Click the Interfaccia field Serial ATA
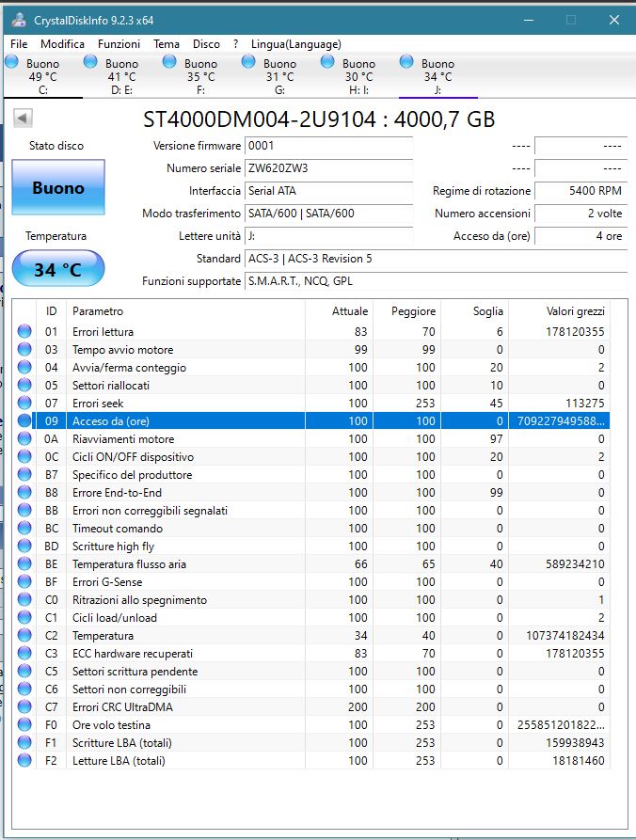636x840 pixels. coord(328,191)
